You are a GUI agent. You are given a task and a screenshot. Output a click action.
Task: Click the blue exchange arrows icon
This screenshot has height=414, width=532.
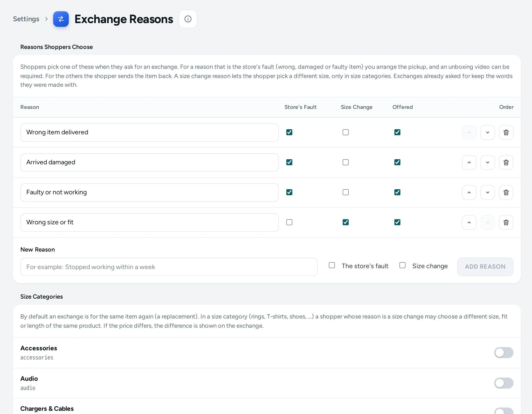point(61,19)
